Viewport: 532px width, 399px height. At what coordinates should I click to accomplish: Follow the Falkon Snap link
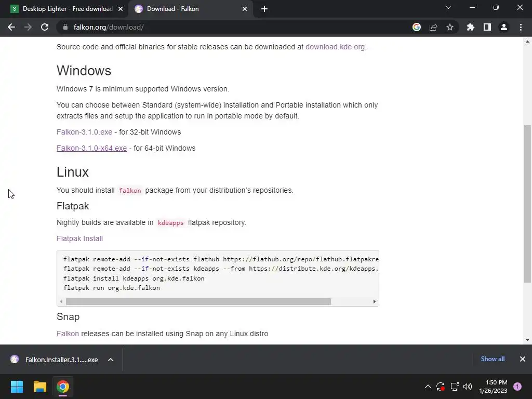tap(68, 334)
